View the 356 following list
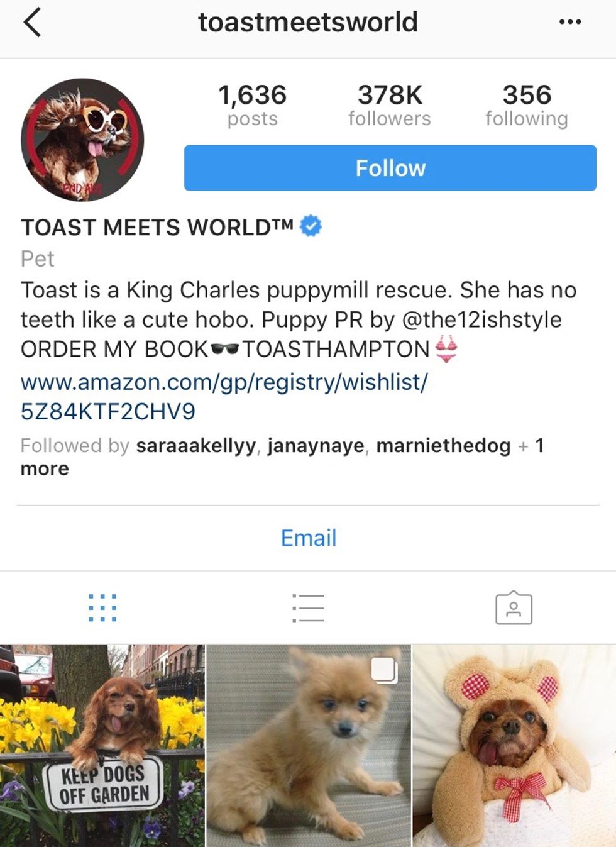 coord(527,105)
